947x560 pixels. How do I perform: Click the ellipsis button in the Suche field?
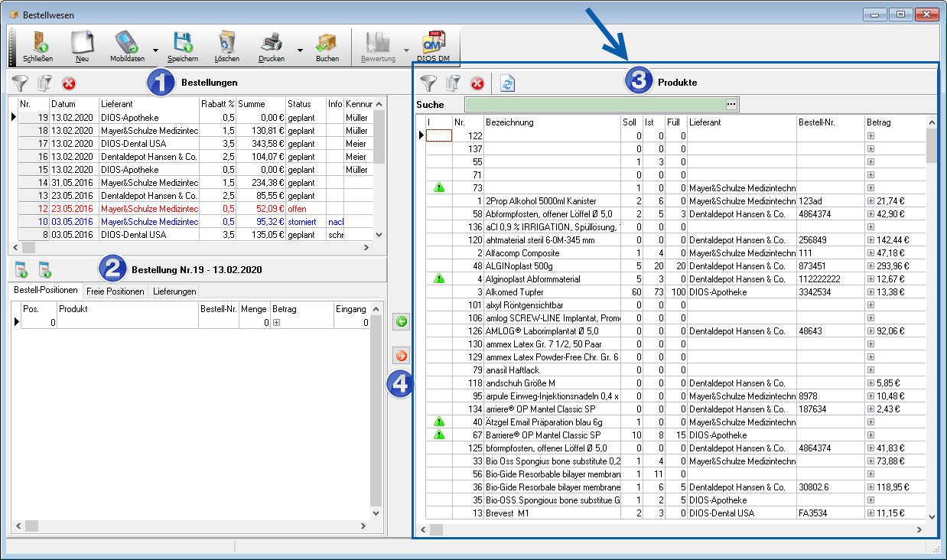pyautogui.click(x=731, y=104)
